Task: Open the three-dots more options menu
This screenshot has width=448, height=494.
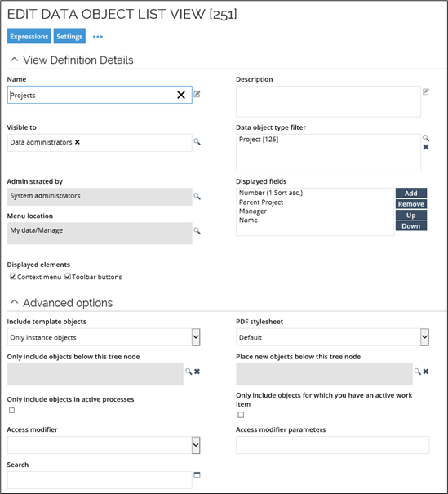Action: point(98,37)
